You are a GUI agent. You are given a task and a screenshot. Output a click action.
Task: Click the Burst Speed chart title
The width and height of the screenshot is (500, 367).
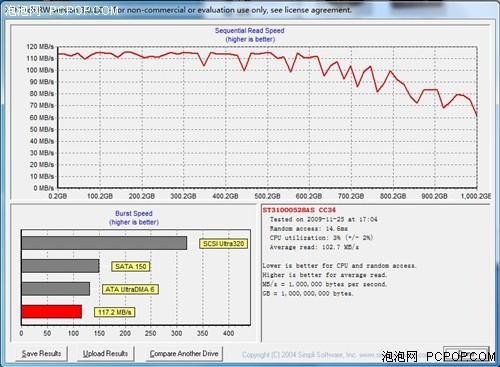click(x=134, y=213)
